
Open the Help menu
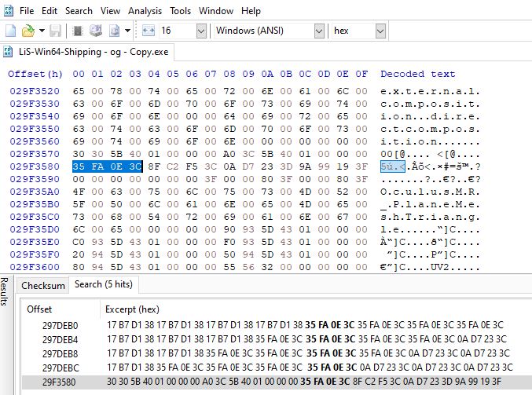pyautogui.click(x=251, y=11)
